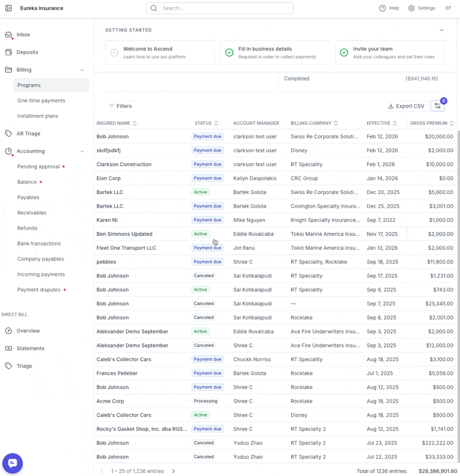This screenshot has height=476, width=460.
Task: Open Settings gear icon
Action: pos(411,8)
